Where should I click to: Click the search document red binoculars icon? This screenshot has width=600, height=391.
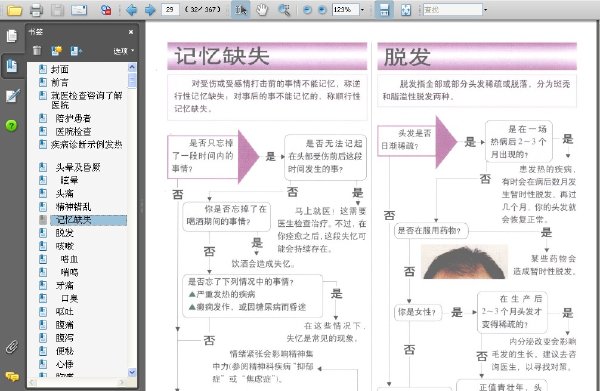point(106,10)
